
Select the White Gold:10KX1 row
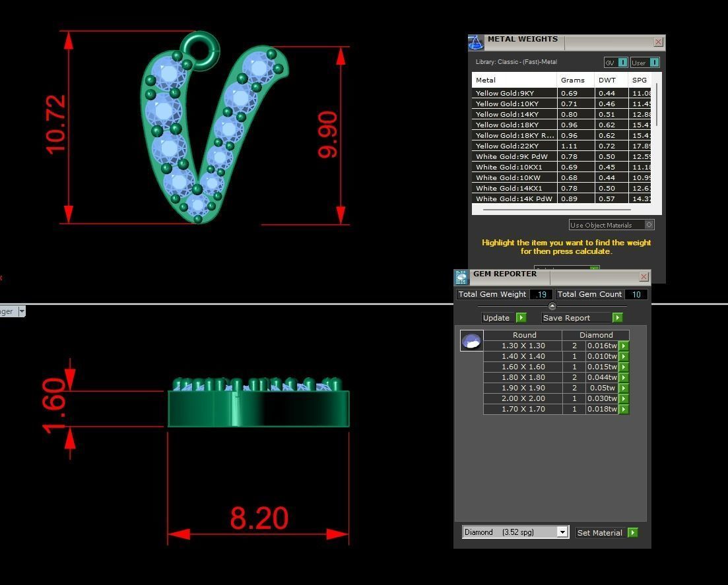(x=561, y=167)
